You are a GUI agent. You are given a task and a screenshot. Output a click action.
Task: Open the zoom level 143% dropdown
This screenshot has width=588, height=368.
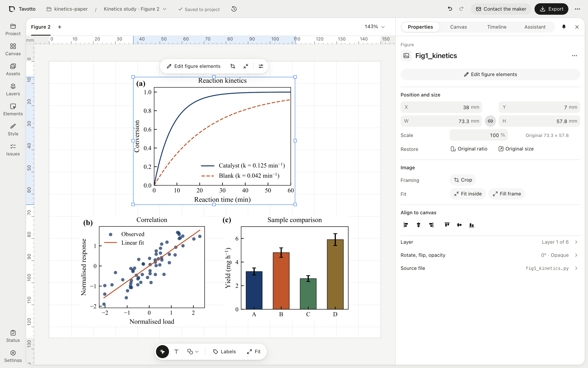click(x=375, y=27)
